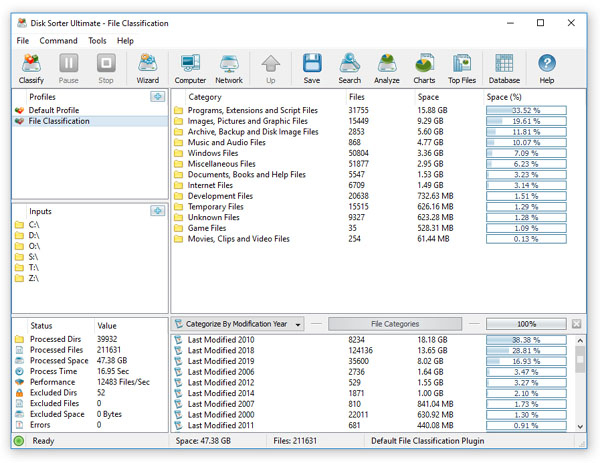This screenshot has width=600, height=463.
Task: Click the Excluded Dirs lock icon
Action: click(20, 393)
